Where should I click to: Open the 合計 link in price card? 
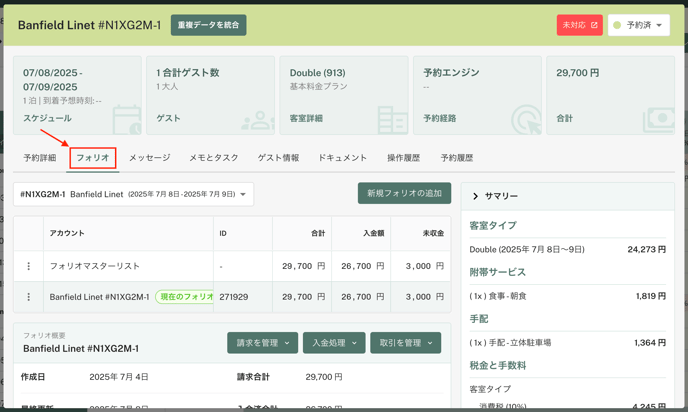(x=565, y=118)
